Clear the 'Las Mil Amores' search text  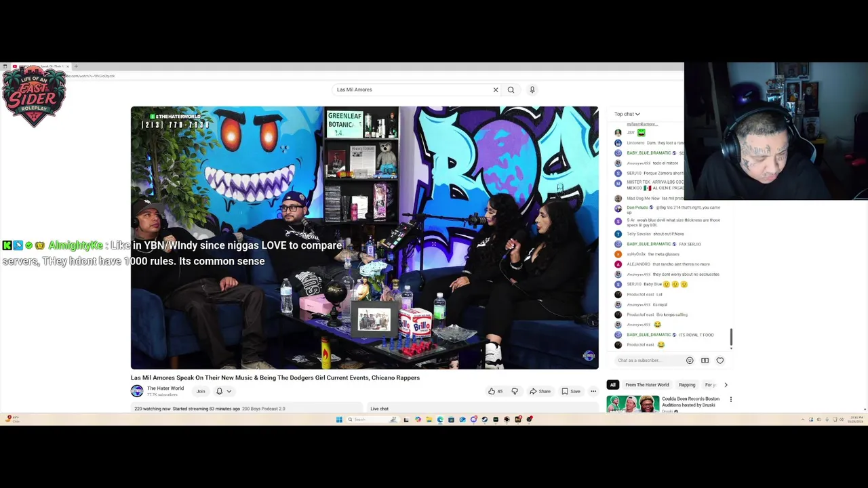click(x=496, y=89)
